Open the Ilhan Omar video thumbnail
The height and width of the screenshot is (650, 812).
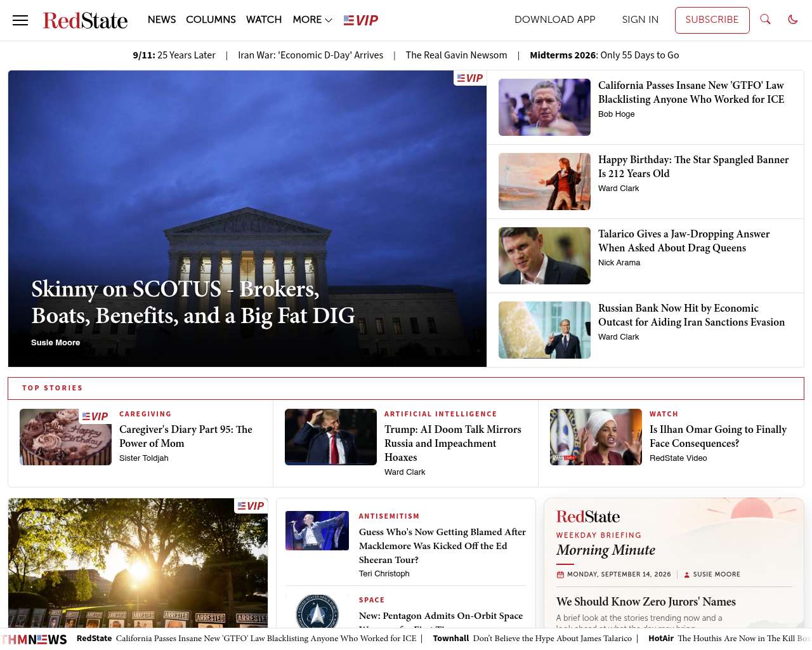tap(596, 437)
